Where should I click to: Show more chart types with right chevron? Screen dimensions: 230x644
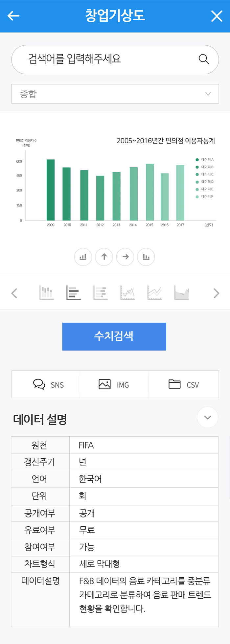pyautogui.click(x=216, y=293)
